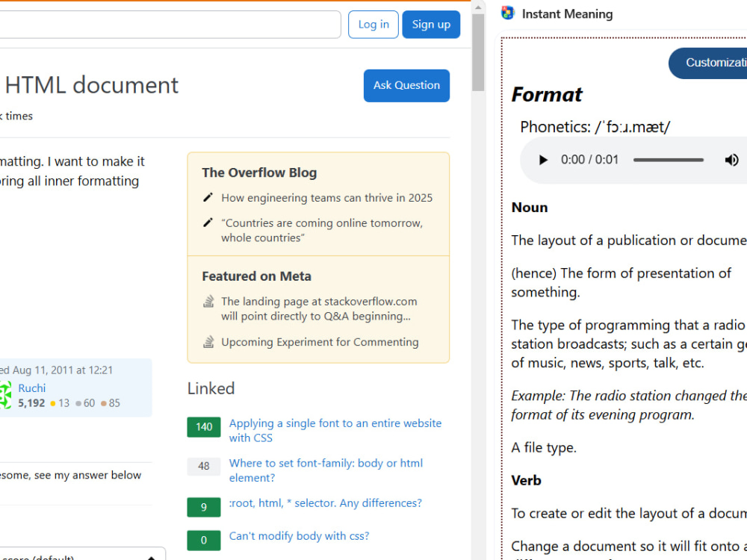Image resolution: width=747 pixels, height=560 pixels.
Task: Click pencil icon beside Countries coming online post
Action: point(208,223)
